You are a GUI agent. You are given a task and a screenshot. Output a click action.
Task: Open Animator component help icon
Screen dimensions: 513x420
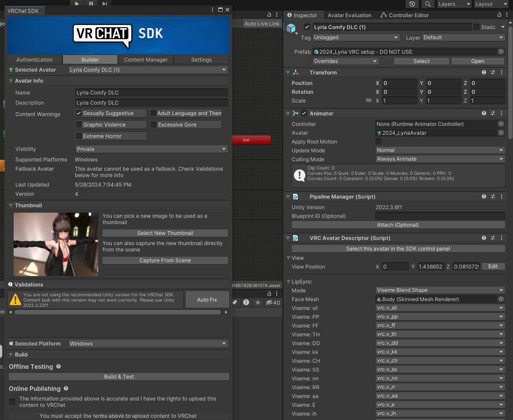[484, 113]
